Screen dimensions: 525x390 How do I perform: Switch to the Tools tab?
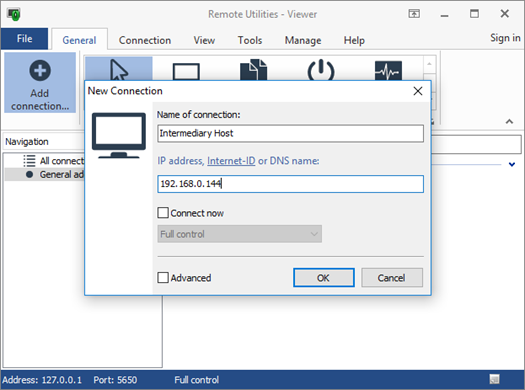point(250,40)
